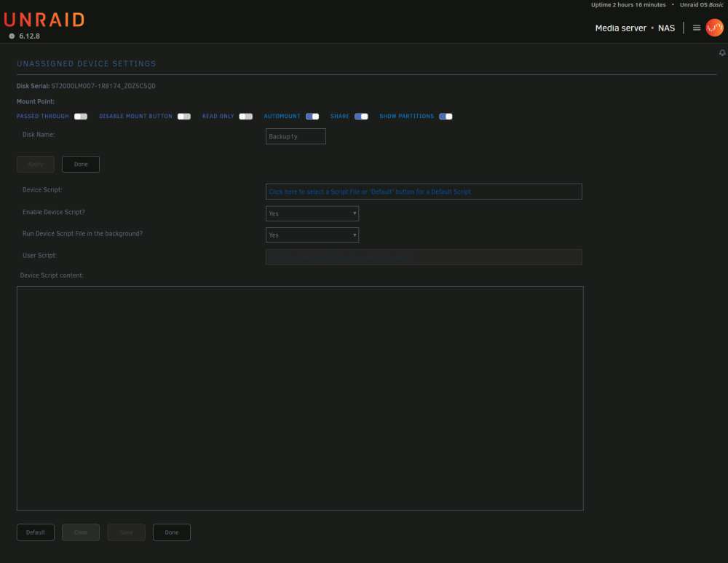Click the Unassigned Device Settings heading

point(87,63)
